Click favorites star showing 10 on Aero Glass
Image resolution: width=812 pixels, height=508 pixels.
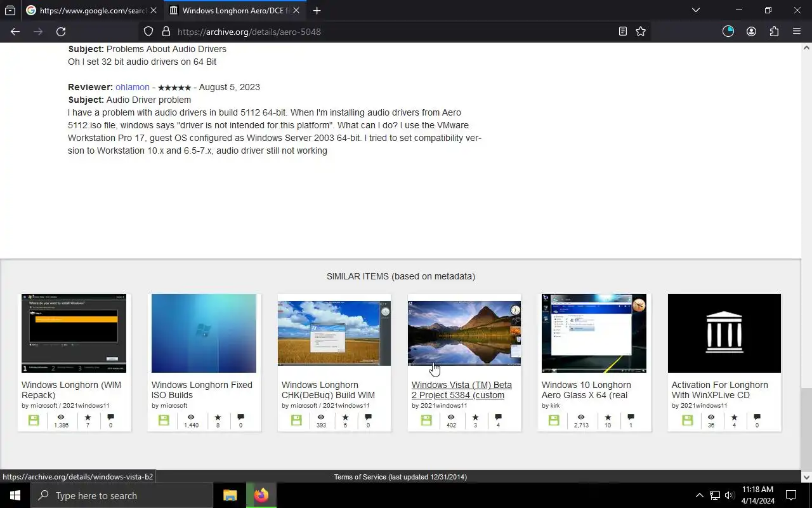(x=608, y=417)
